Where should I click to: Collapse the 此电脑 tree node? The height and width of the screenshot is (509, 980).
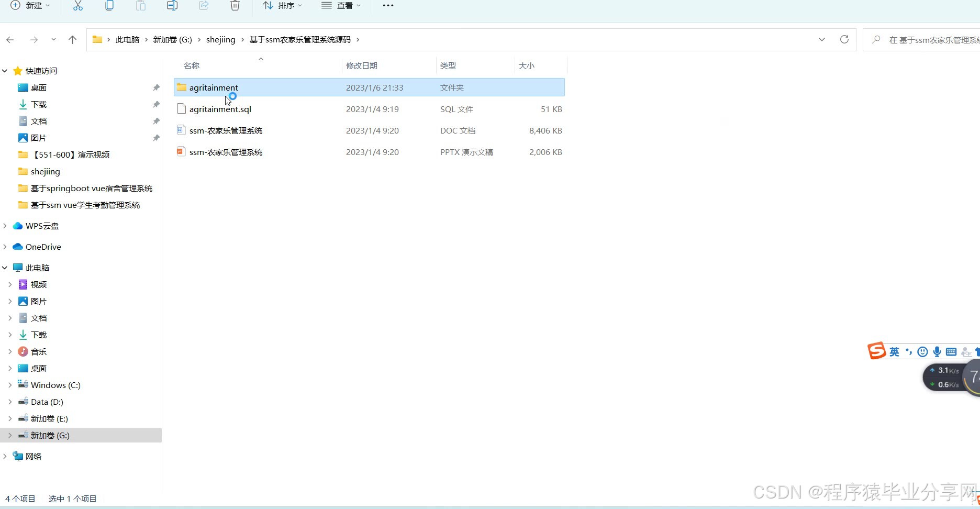click(5, 268)
